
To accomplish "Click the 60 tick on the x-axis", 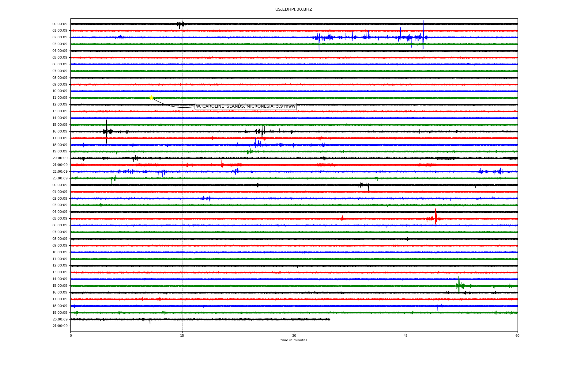I will click(x=517, y=335).
